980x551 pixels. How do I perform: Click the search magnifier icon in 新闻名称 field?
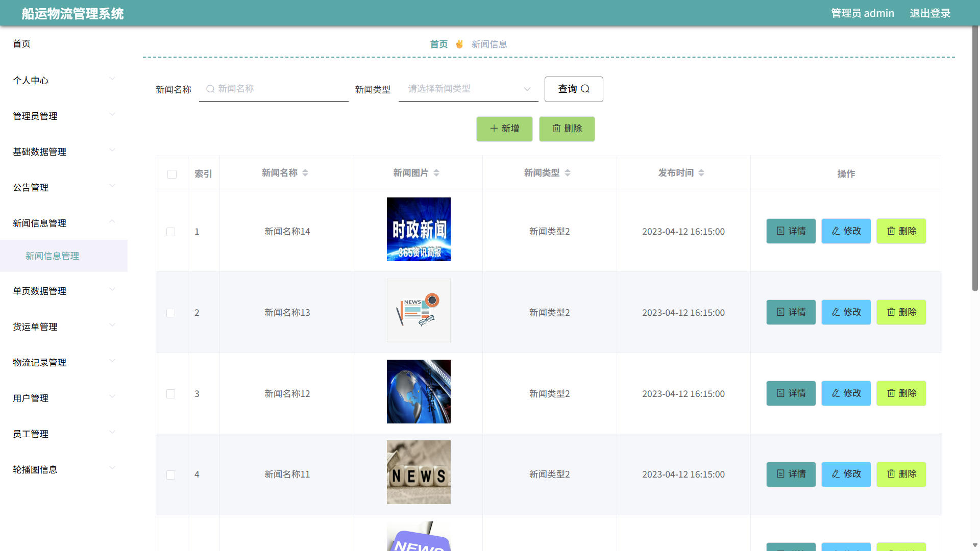coord(210,89)
